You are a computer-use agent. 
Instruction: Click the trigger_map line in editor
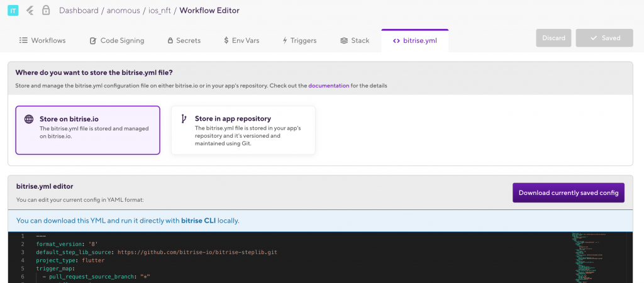click(56, 269)
